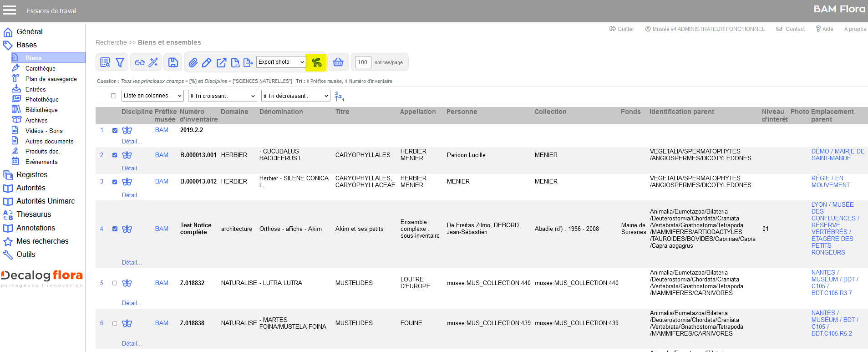Check the box for record Z.018832
868x352 pixels.
pyautogui.click(x=115, y=283)
